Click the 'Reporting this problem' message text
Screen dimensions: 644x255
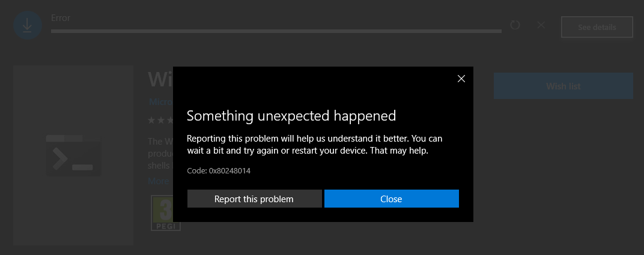[x=315, y=145]
